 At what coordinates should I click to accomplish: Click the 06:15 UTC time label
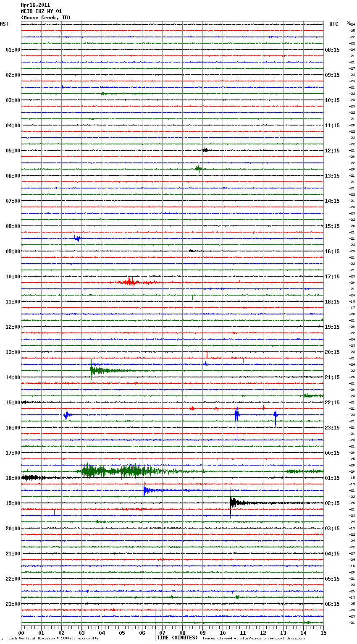point(332,604)
